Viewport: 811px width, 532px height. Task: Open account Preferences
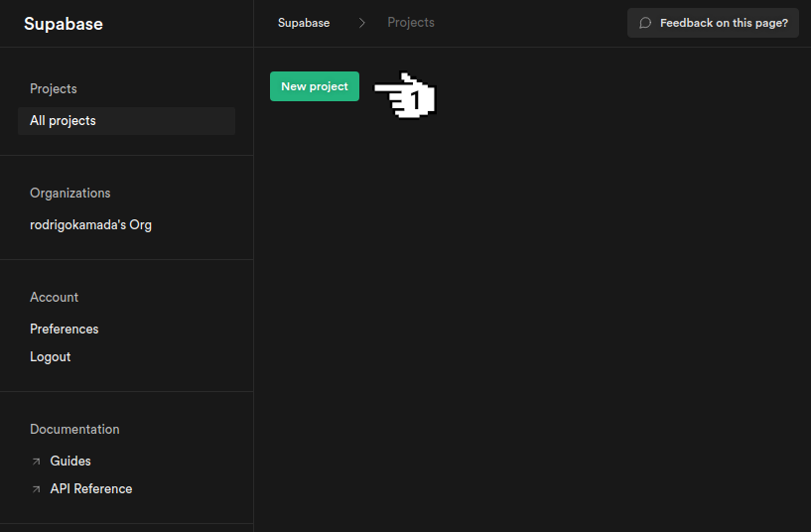[65, 329]
